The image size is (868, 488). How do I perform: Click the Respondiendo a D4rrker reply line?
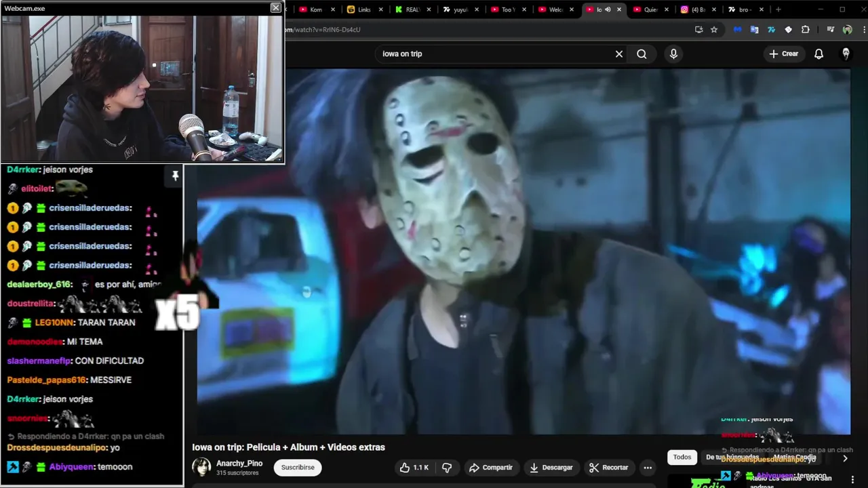(86, 436)
